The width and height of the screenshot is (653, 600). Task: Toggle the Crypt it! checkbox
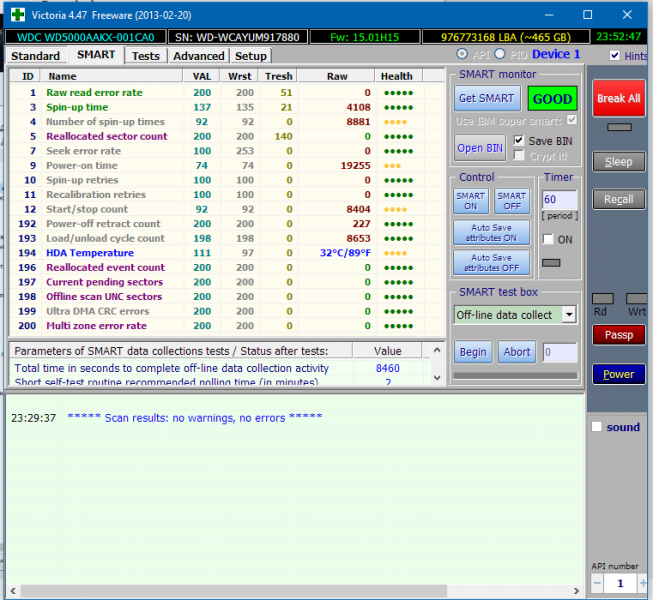[x=518, y=156]
